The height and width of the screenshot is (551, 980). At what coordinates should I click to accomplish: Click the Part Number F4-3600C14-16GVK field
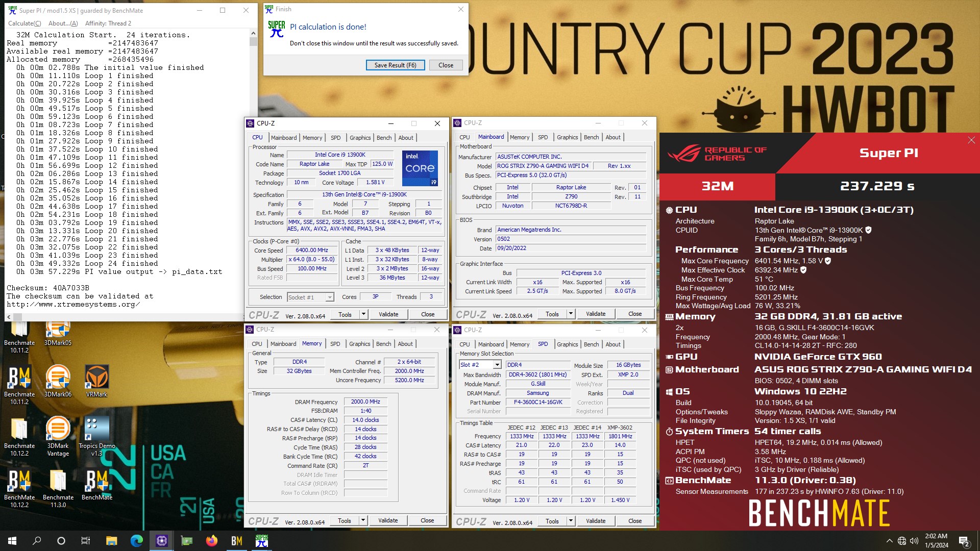point(538,402)
